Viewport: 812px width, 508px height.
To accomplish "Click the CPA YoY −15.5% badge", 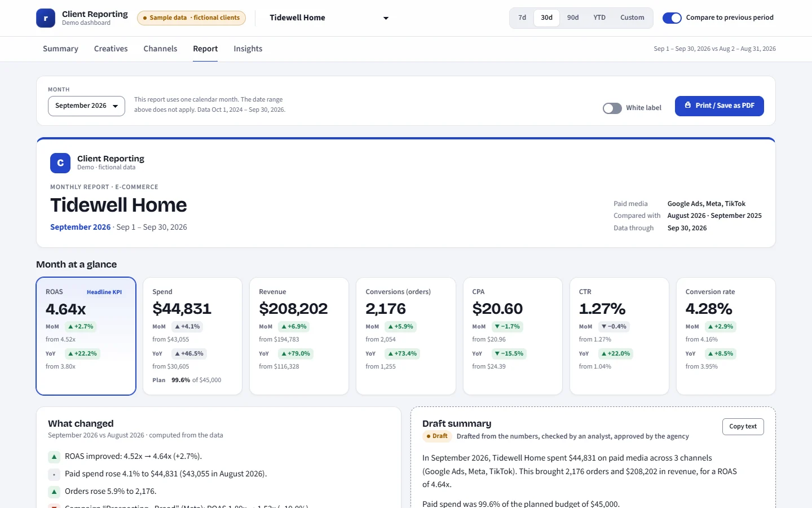I will coord(509,354).
